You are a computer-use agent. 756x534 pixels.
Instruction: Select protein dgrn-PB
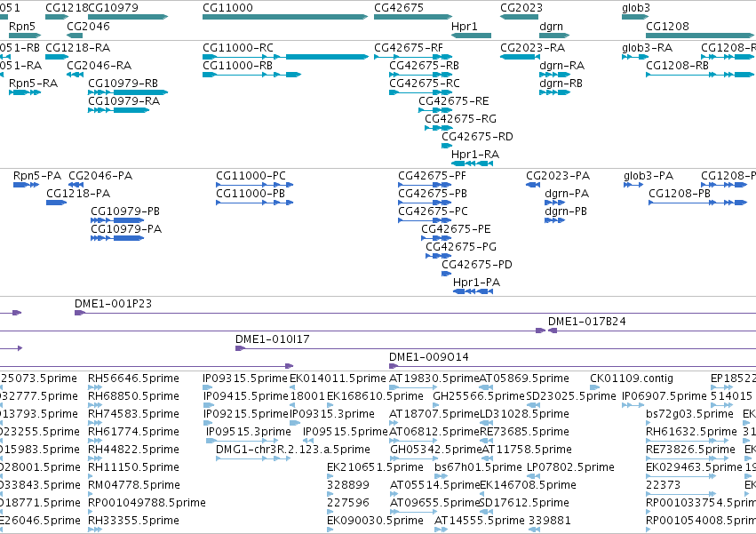(x=554, y=220)
